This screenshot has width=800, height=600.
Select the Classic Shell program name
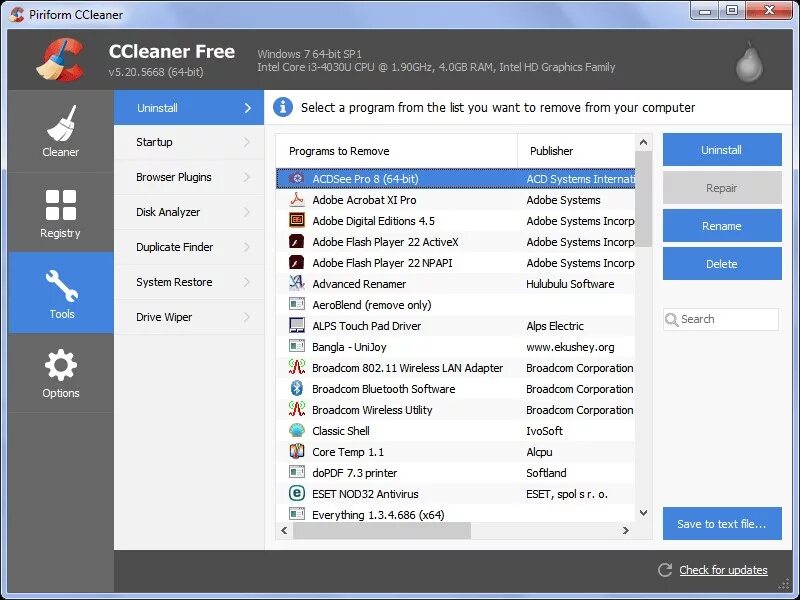click(x=341, y=431)
